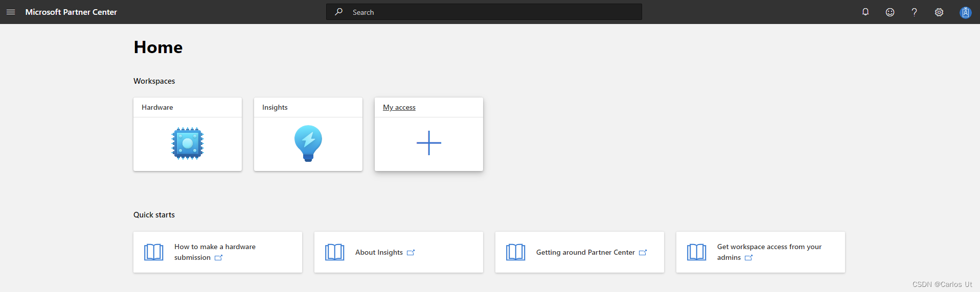Viewport: 980px width, 292px height.
Task: Open the feedback smiley icon
Action: [x=890, y=12]
